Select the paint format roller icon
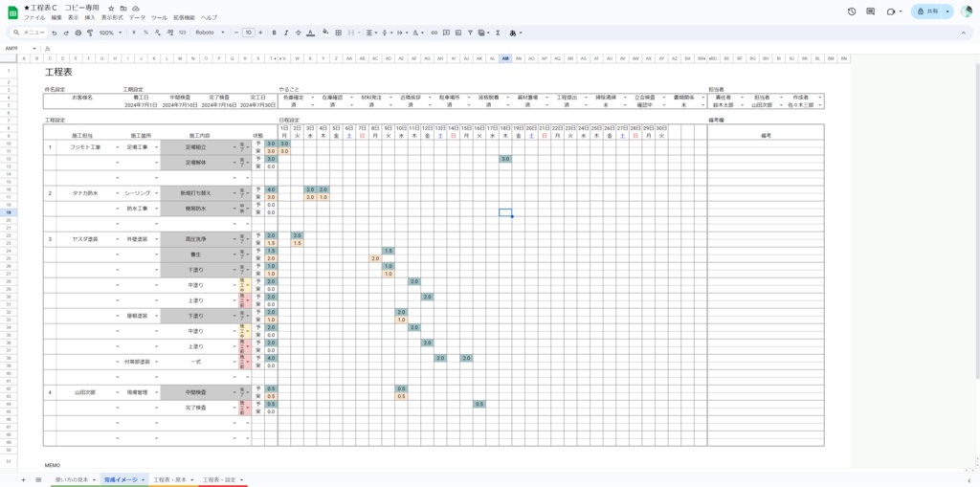980x487 pixels. pos(89,33)
